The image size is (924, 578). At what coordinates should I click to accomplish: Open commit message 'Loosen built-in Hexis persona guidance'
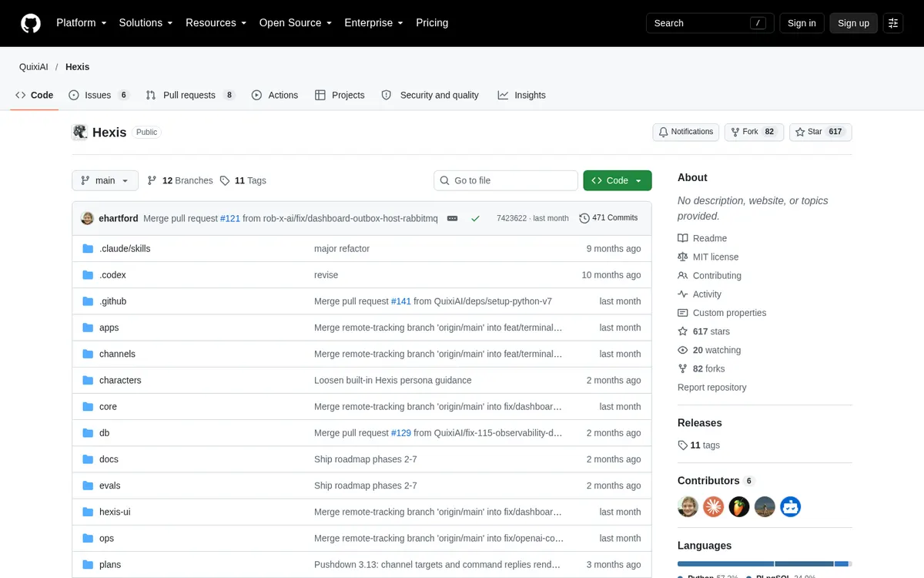(x=393, y=380)
